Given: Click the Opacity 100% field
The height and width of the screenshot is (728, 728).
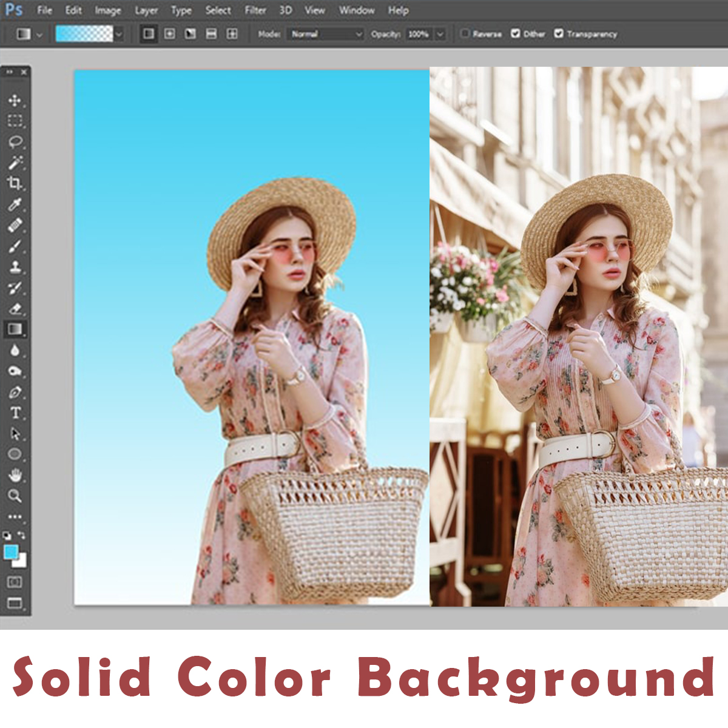Looking at the screenshot, I should pos(419,34).
